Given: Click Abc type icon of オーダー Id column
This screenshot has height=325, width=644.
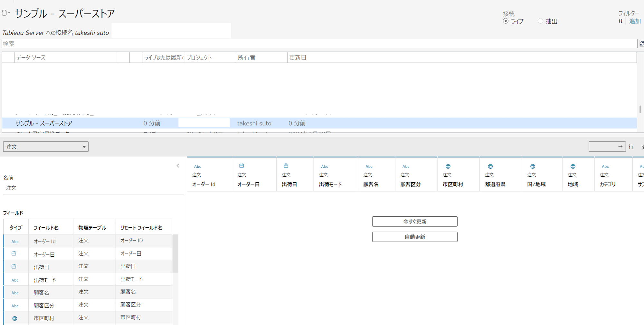Looking at the screenshot, I should [197, 166].
